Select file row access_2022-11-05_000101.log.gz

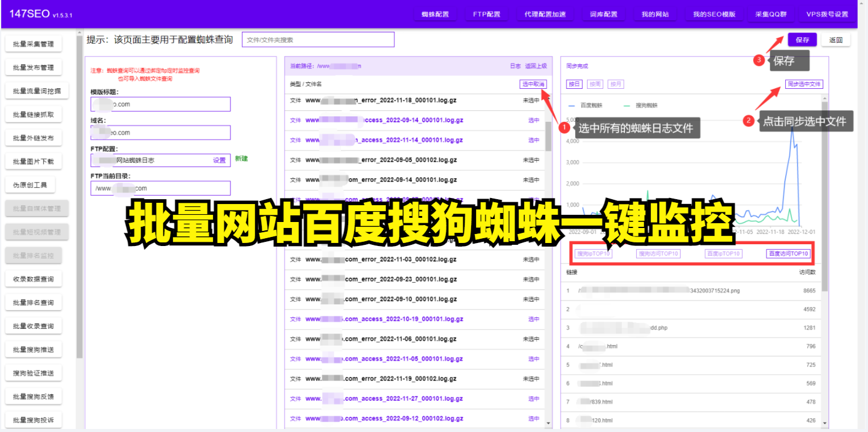[415, 359]
